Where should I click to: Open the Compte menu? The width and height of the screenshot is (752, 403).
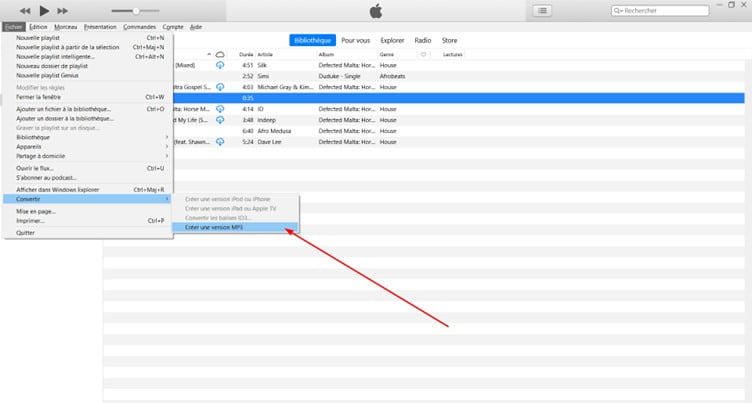[x=173, y=27]
